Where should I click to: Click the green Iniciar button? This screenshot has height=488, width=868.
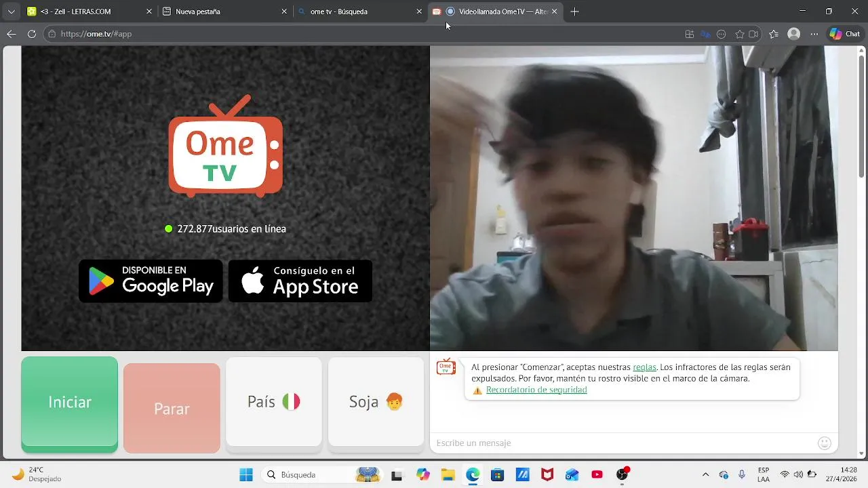click(x=69, y=404)
